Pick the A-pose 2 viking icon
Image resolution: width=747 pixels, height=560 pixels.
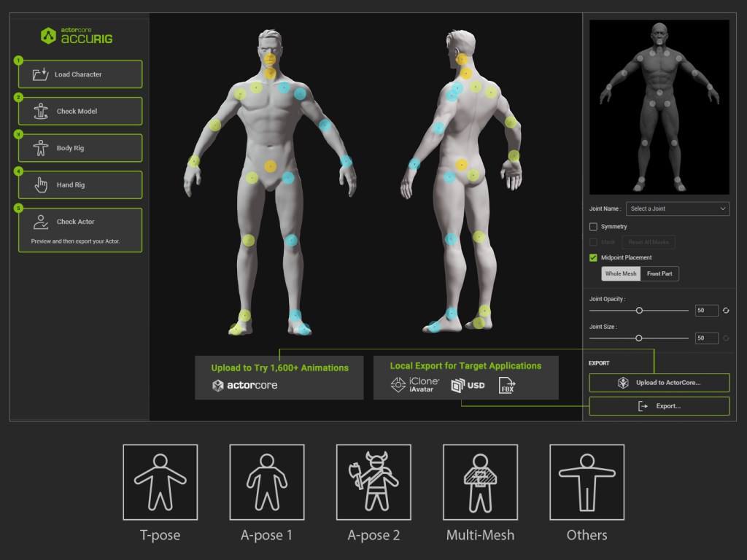[x=373, y=482]
